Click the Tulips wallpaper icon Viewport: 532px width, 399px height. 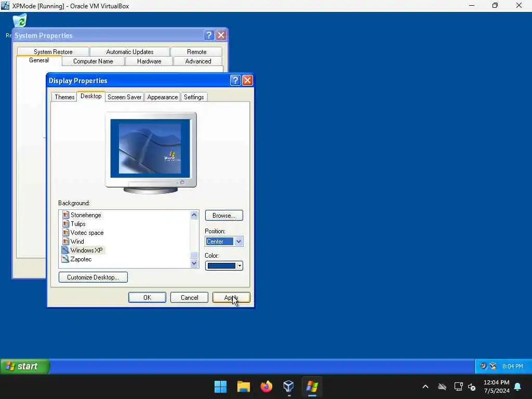(66, 224)
